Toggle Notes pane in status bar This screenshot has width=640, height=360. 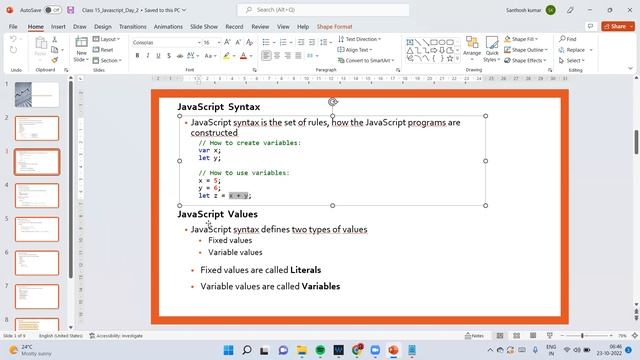point(474,336)
